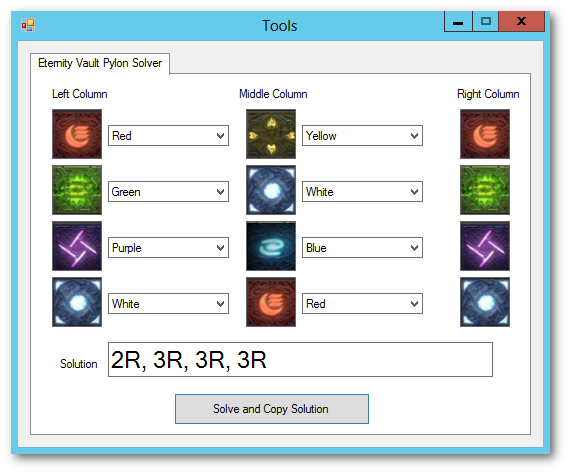Click the red crescent icon in Middle Column
Screen dimensions: 569x473
point(271,302)
